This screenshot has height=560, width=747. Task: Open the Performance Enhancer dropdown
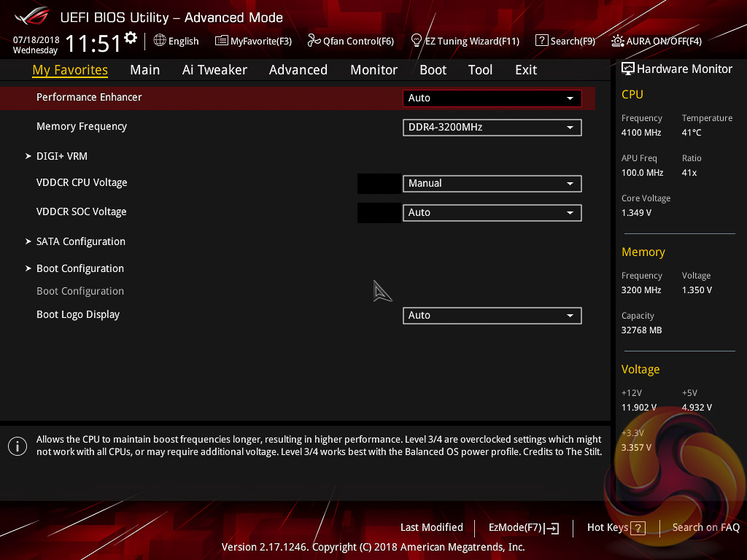(492, 98)
